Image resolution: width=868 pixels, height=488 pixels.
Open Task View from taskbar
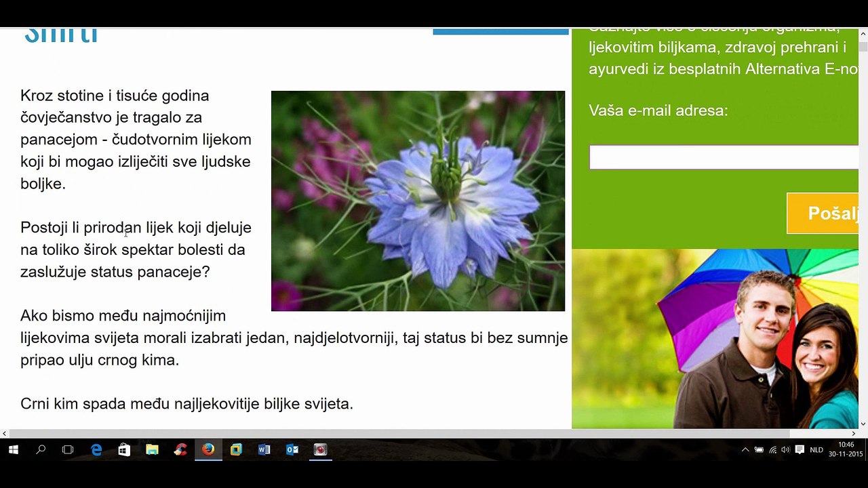(x=68, y=449)
